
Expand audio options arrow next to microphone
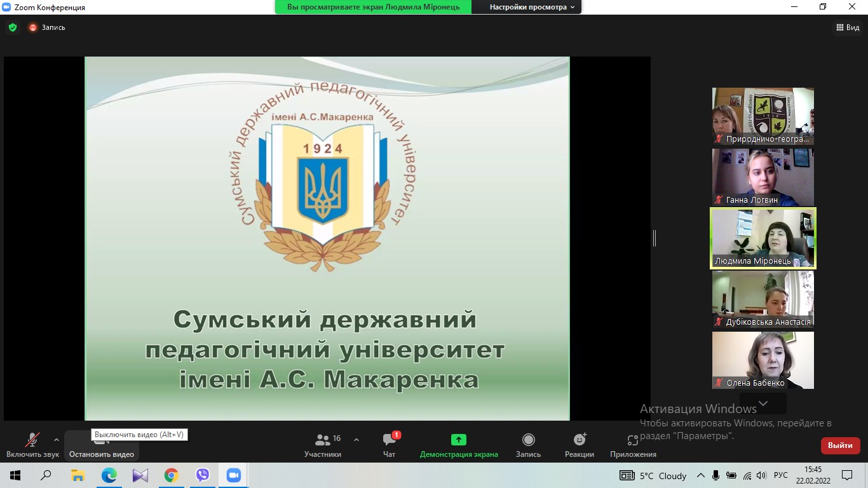pyautogui.click(x=57, y=439)
